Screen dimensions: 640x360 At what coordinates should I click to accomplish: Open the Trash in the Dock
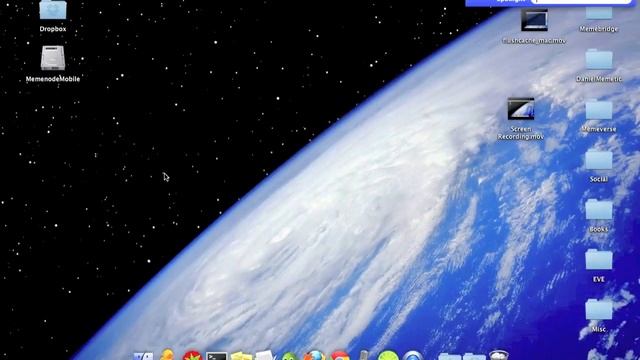click(498, 355)
